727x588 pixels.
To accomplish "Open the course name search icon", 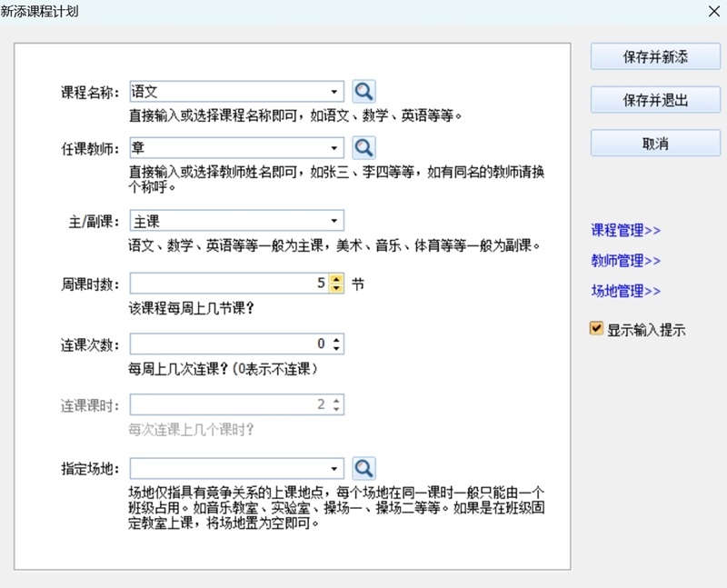I will point(363,91).
